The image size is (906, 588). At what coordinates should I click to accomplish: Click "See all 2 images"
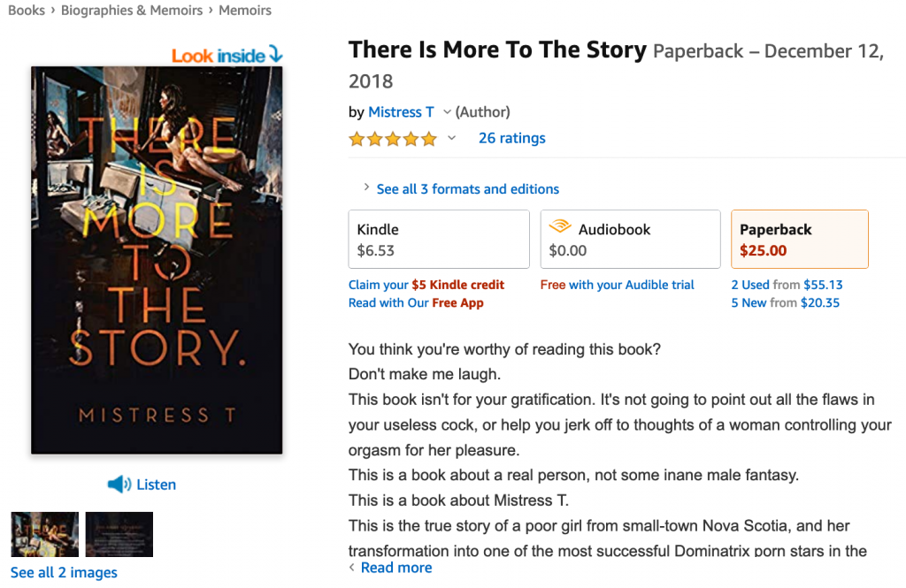point(63,572)
